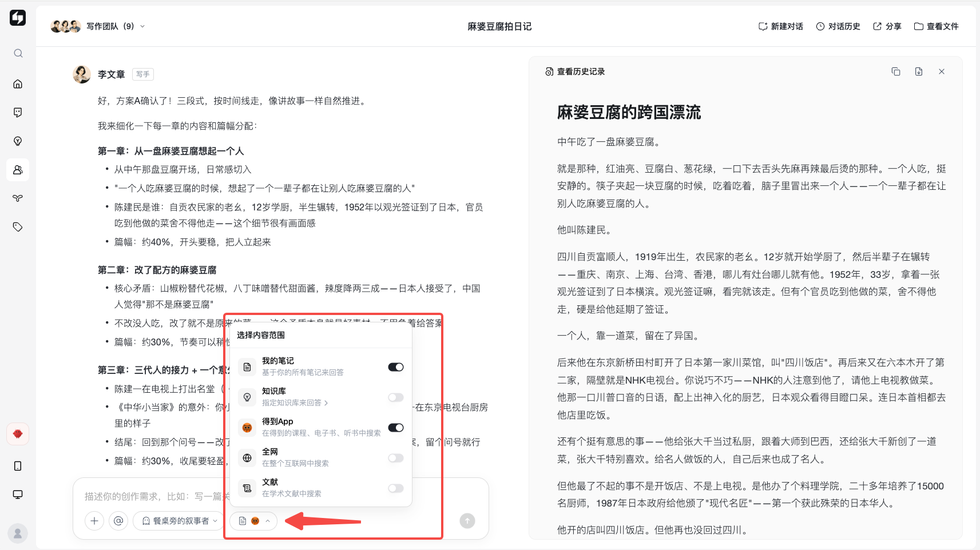Screen dimensions: 980x550
Task: Click 新建对话 in the top bar
Action: pos(780,26)
